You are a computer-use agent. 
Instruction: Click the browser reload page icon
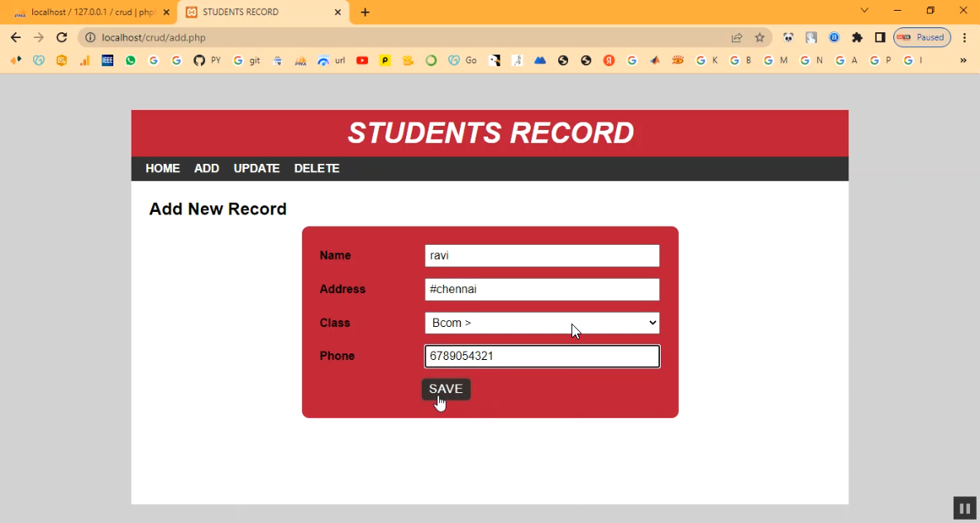61,37
